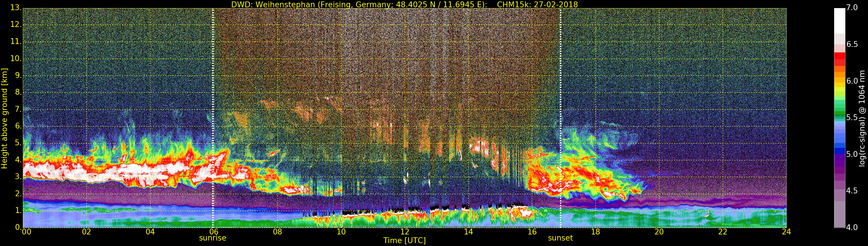Click the 'sunrise' label below the time axis
Screen dimensions: 868x246
pyautogui.click(x=213, y=238)
